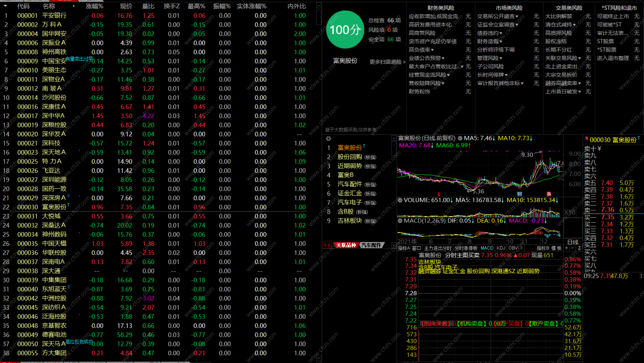Screen dimensions: 644x363
Task: Toggle the circle button beside MA5 header
Action: [x=460, y=138]
